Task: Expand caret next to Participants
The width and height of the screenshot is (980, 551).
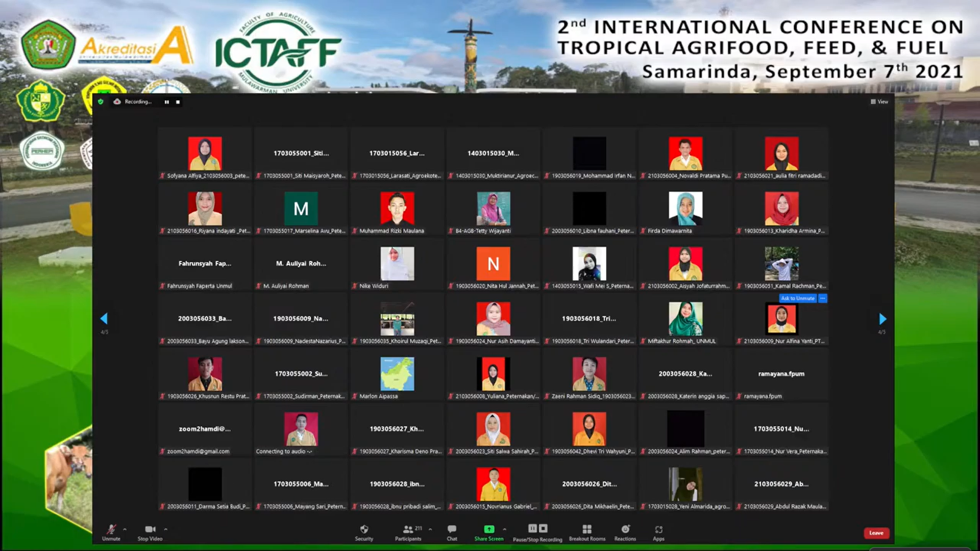Action: pos(430,530)
